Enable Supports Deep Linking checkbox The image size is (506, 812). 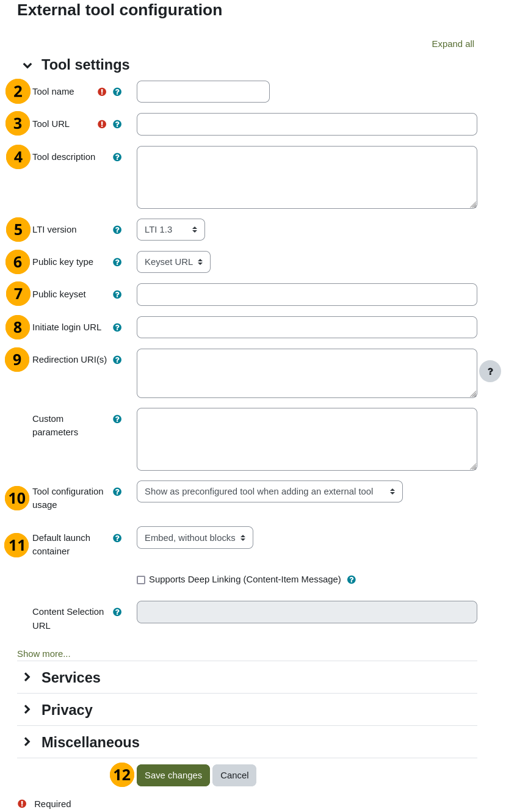(141, 580)
